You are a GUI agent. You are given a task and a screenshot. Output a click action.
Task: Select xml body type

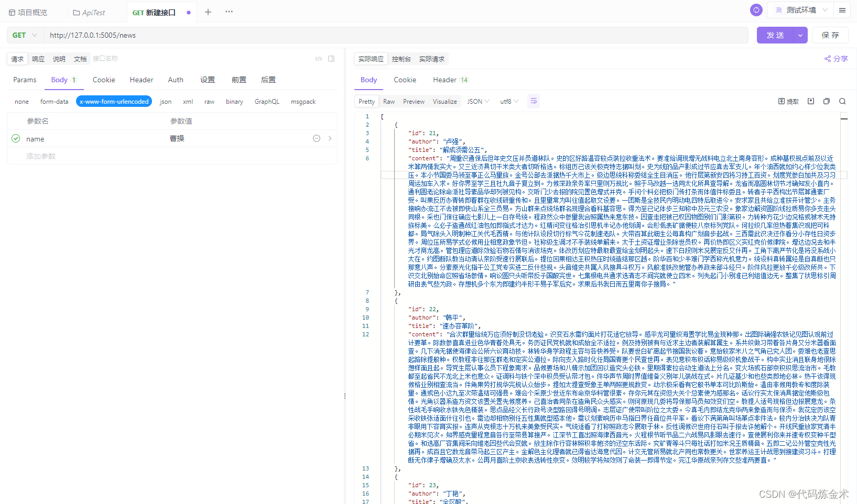coord(188,102)
